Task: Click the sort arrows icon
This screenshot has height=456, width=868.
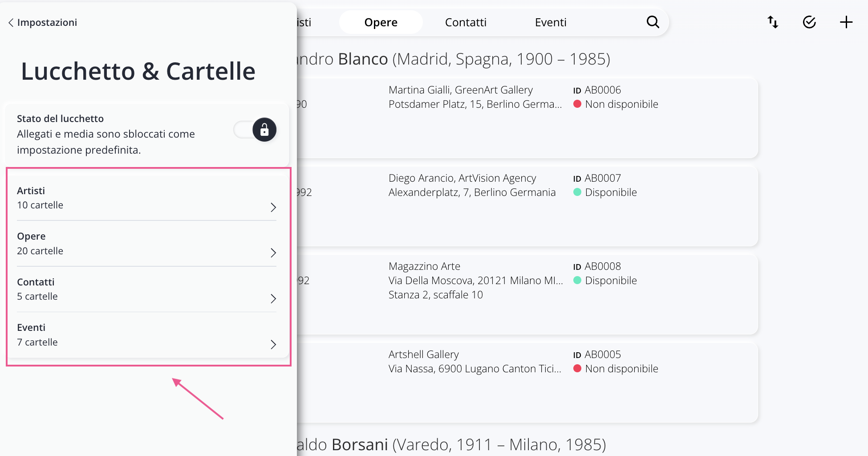Action: pos(773,22)
